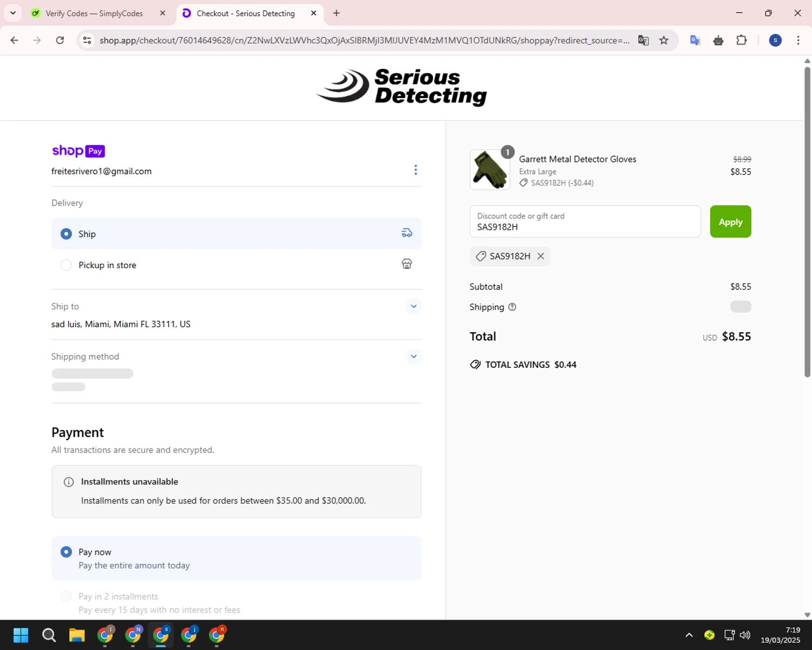Switch to Verify Codes — SimplyCodes tab

click(x=94, y=13)
